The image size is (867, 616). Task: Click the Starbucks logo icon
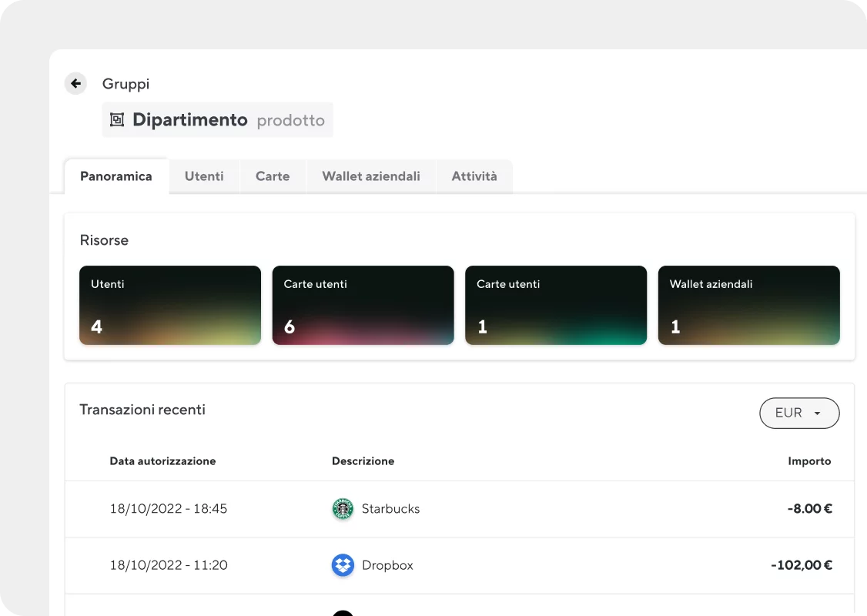coord(343,509)
